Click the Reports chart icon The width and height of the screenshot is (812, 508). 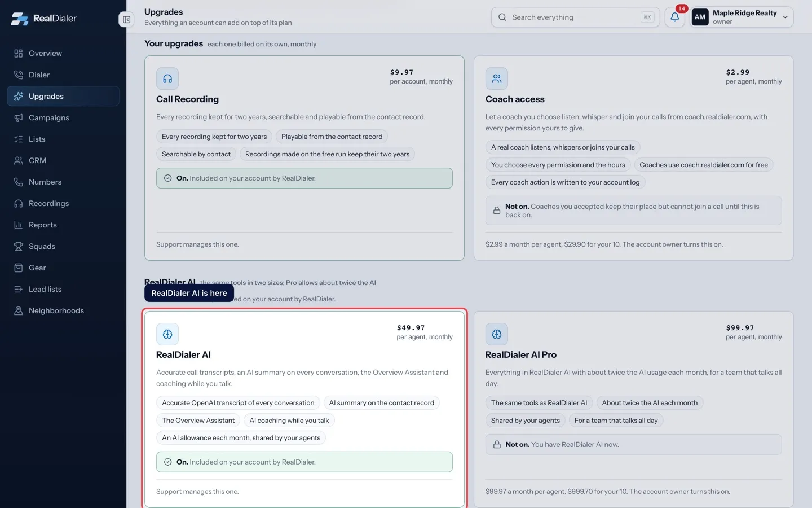[19, 225]
